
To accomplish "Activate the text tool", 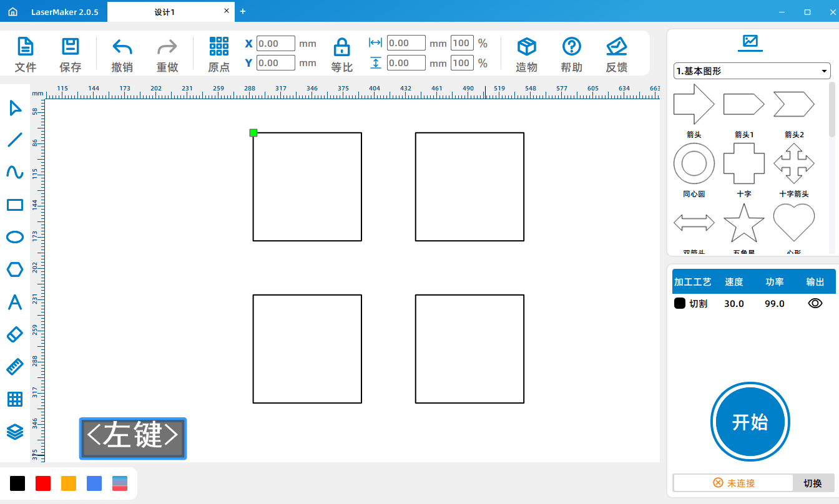I will (15, 302).
